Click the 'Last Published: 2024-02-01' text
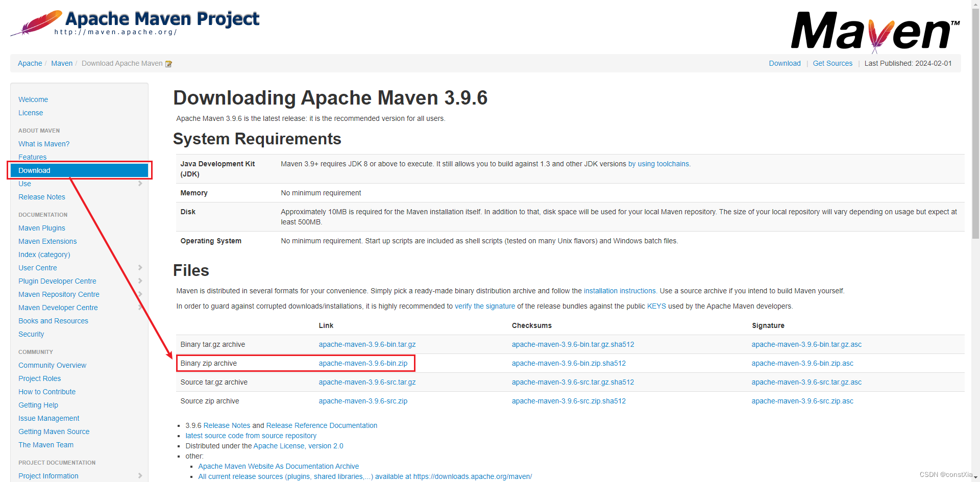The height and width of the screenshot is (482, 980). click(x=908, y=63)
